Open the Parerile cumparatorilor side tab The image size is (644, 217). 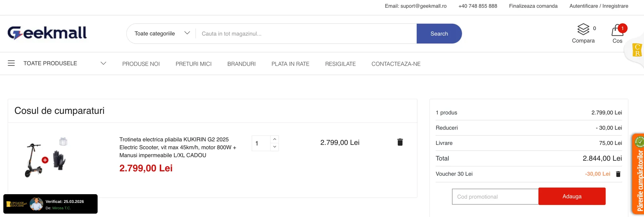pos(639,174)
